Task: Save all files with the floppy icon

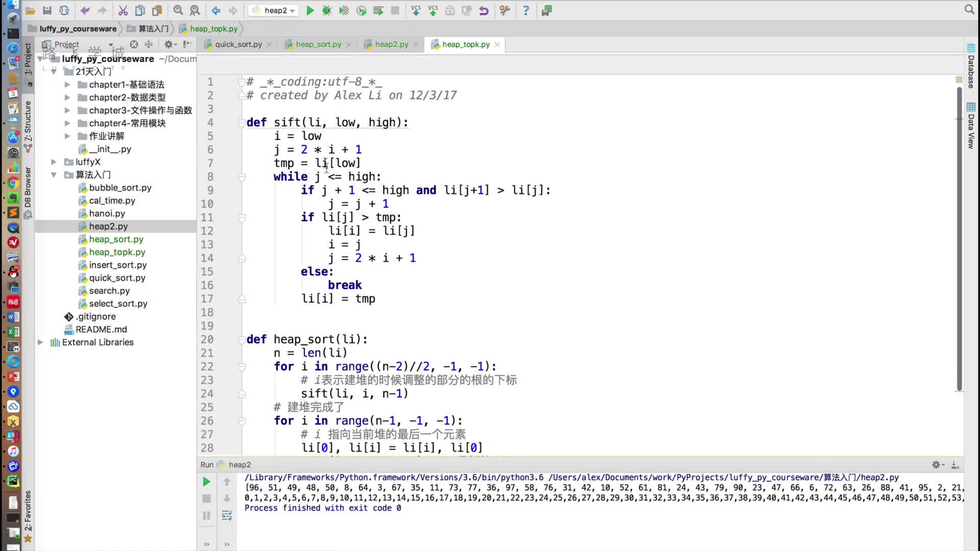Action: coord(47,10)
